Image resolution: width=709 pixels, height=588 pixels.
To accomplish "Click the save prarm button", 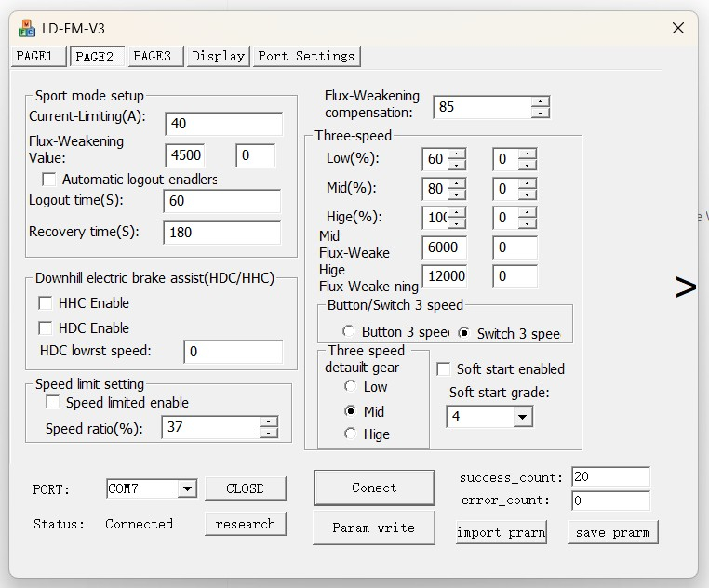I will tap(614, 532).
